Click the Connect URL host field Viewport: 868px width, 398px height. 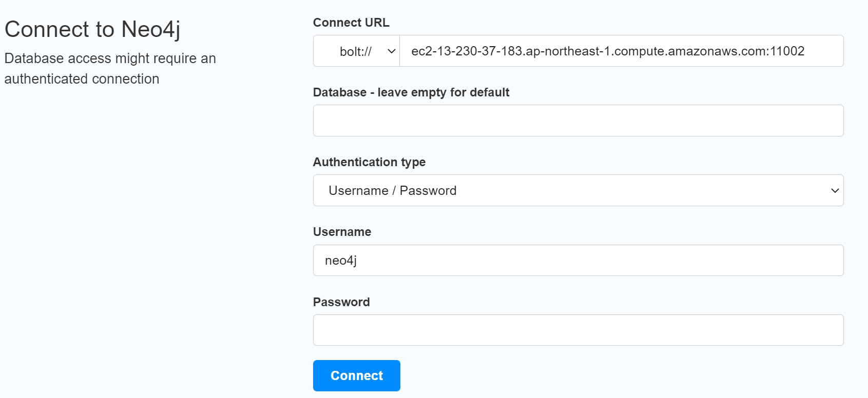click(x=621, y=51)
